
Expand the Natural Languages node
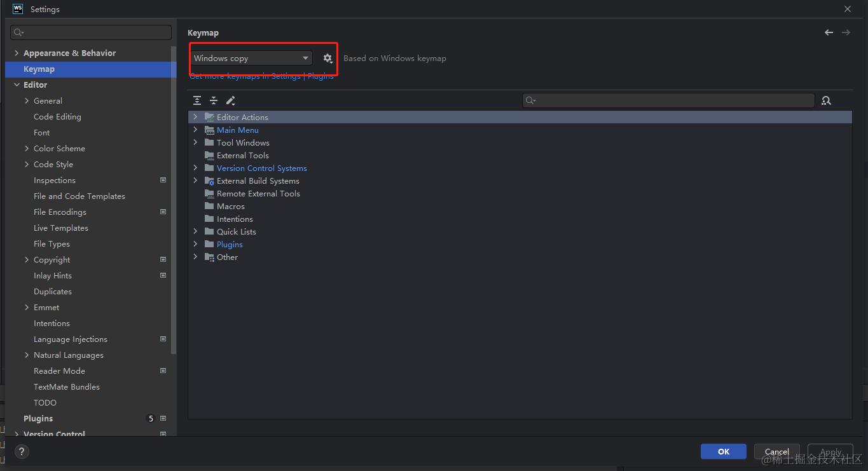pyautogui.click(x=27, y=355)
